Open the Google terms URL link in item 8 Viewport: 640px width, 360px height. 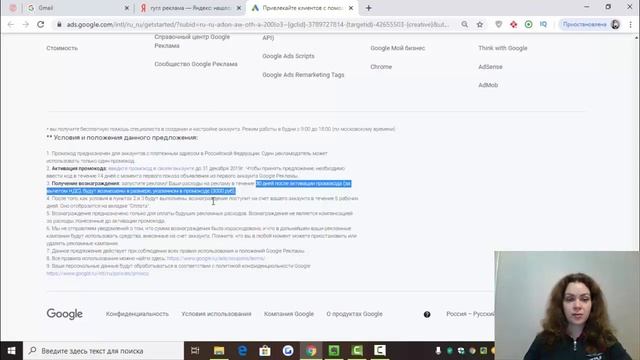point(216,258)
